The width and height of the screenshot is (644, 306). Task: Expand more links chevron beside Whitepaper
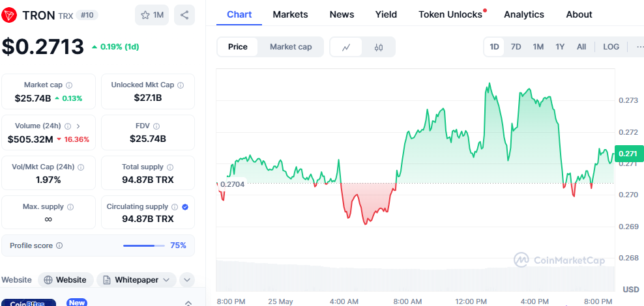click(x=187, y=280)
